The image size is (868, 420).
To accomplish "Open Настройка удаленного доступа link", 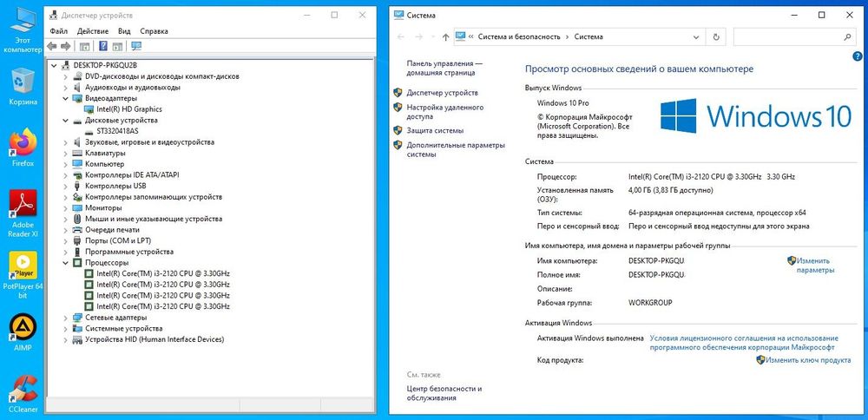I will pos(445,112).
